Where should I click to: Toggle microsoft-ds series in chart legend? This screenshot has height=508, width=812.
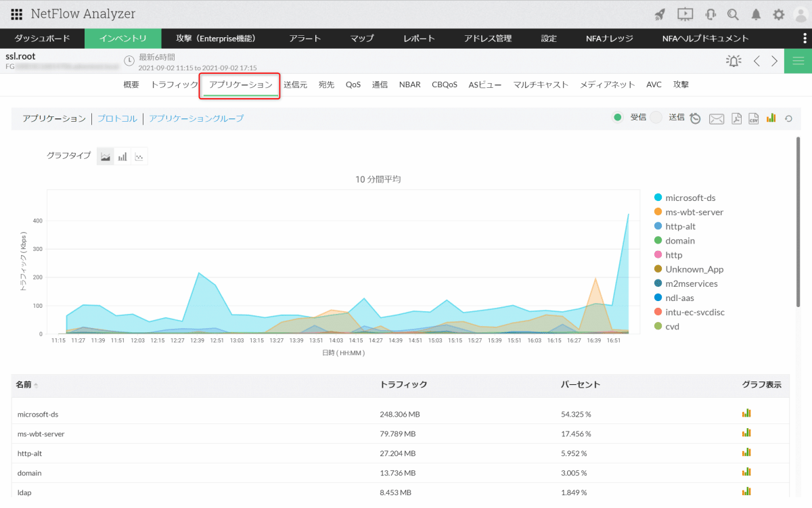690,198
